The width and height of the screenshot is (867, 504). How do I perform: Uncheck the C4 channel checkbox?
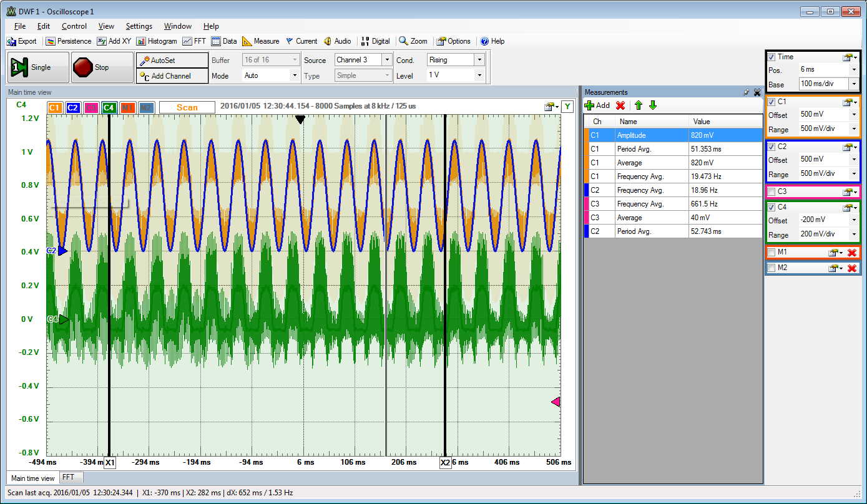pyautogui.click(x=771, y=208)
